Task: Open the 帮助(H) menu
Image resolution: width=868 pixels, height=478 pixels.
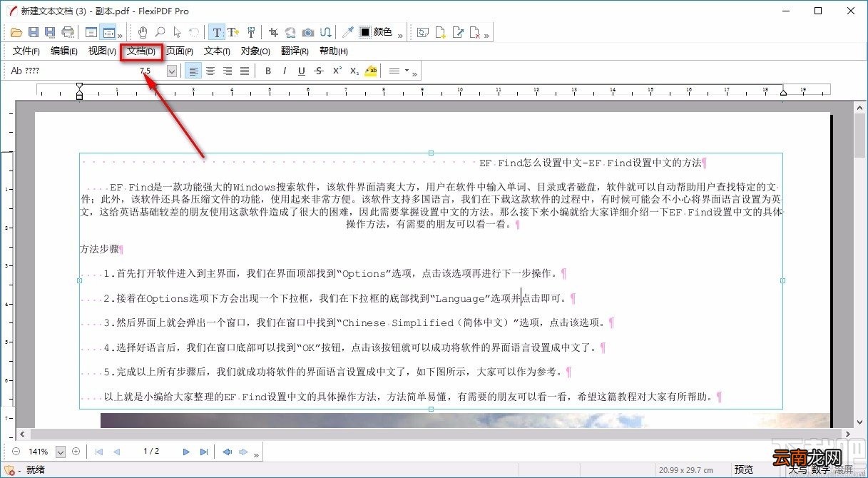Action: click(x=334, y=51)
